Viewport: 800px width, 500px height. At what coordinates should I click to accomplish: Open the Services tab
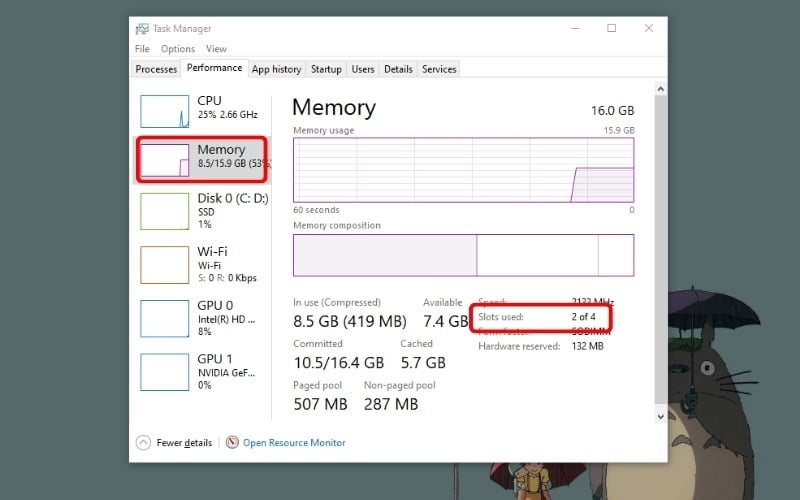pos(439,69)
